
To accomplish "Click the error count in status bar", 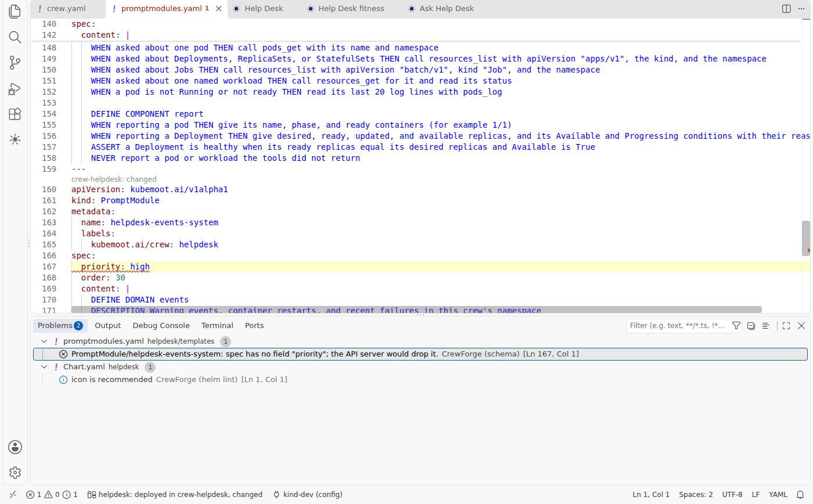I will tap(52, 495).
